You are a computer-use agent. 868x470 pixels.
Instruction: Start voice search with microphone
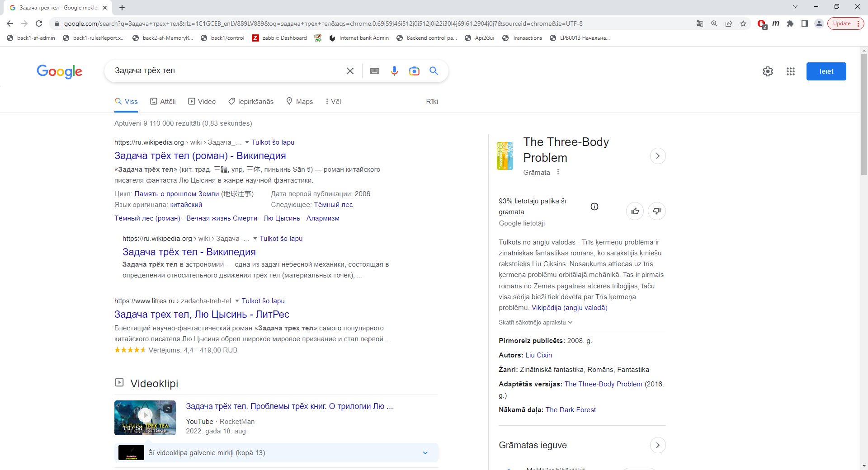tap(394, 71)
